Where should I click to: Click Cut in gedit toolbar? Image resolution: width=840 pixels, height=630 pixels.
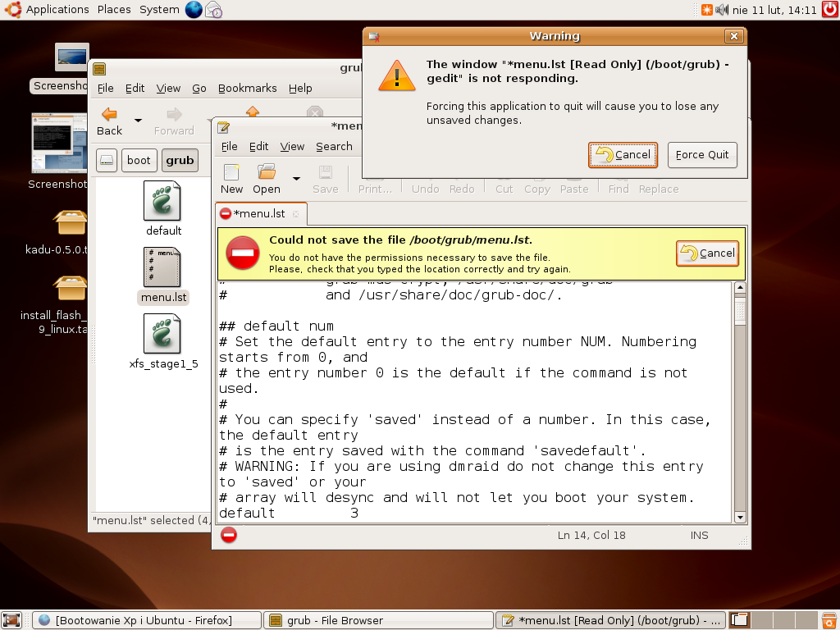(x=504, y=189)
